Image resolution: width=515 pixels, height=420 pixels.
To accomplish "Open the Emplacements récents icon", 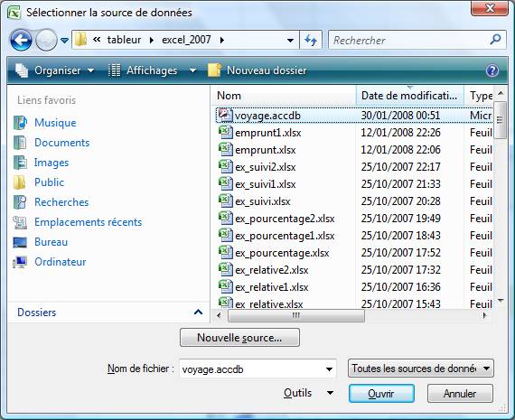I will point(20,222).
